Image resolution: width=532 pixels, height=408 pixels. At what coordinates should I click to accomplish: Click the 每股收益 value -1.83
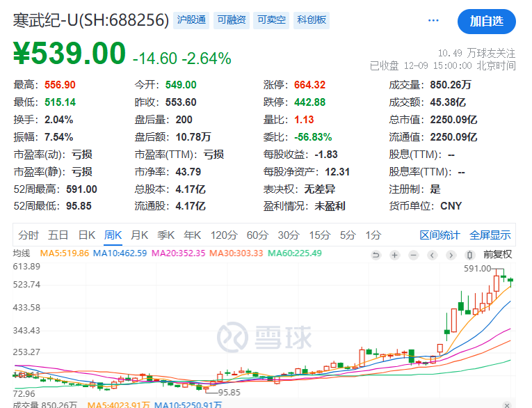pos(326,155)
